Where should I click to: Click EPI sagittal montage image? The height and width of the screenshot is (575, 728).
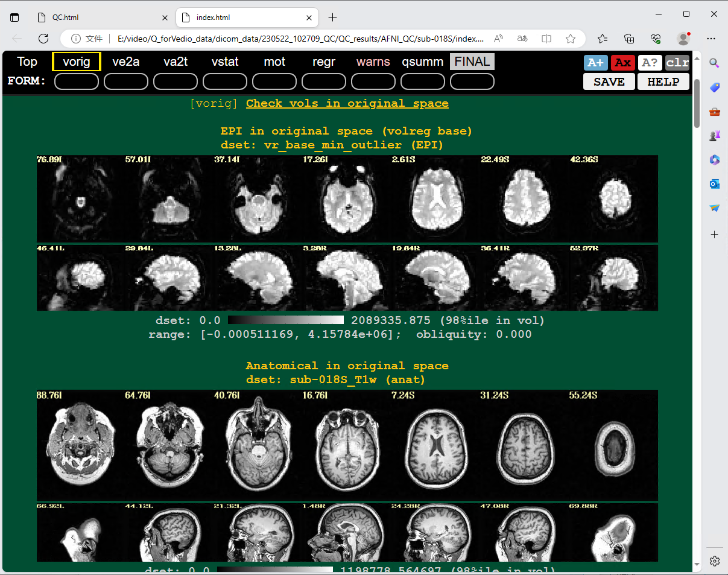(x=347, y=278)
